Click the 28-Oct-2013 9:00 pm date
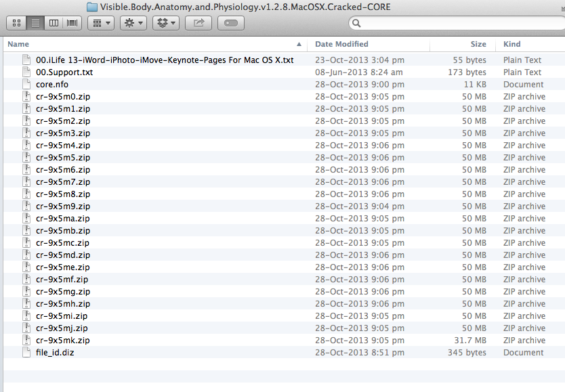This screenshot has height=392, width=565. coord(360,85)
